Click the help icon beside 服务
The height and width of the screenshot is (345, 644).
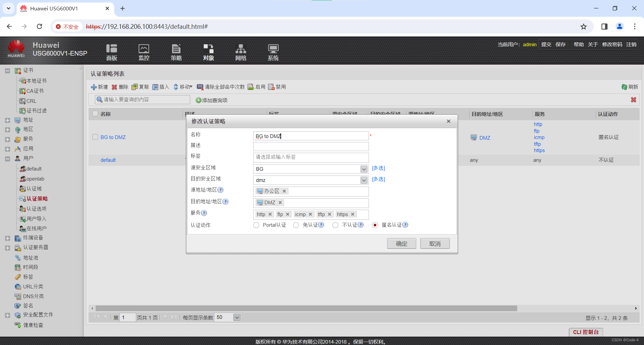click(204, 213)
